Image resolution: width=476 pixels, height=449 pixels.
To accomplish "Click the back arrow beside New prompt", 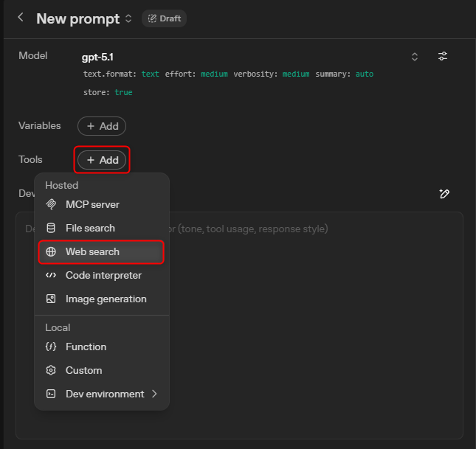I will 21,18.
